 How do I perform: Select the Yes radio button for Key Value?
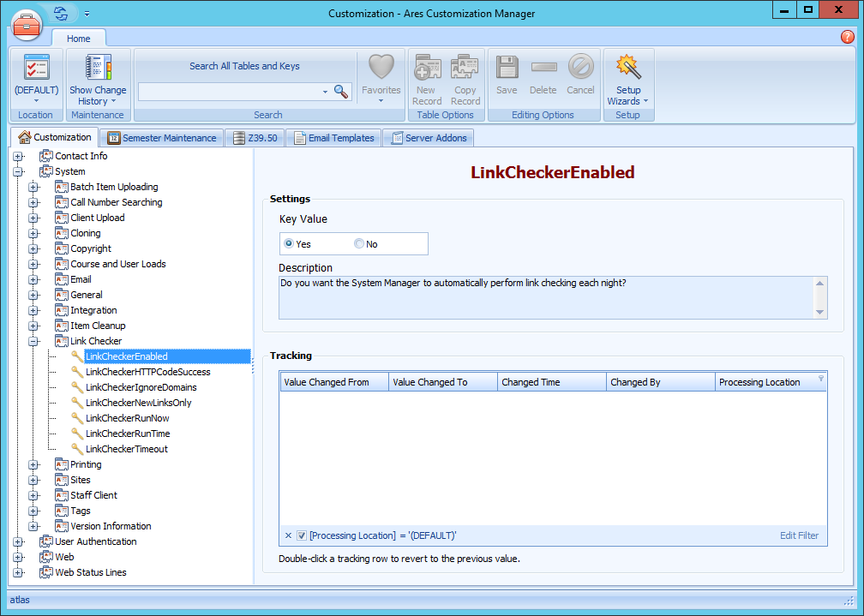288,243
